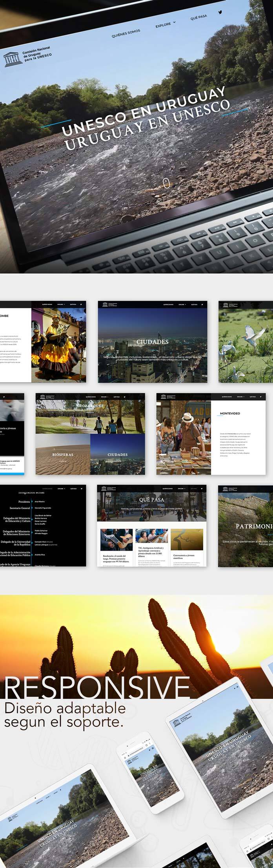Click the scroll-down mouse icon on the laptop hero screen
This screenshot has height=868, width=273.
point(166,183)
